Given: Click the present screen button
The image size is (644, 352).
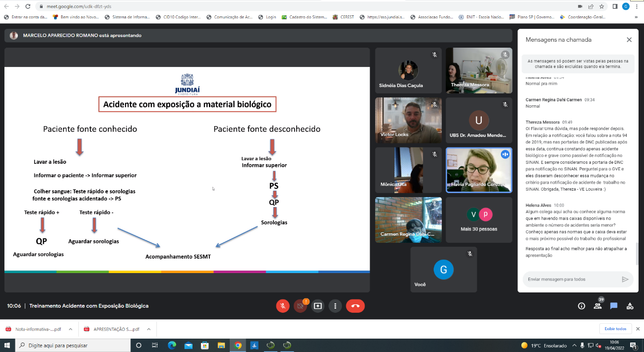Looking at the screenshot, I should pos(318,306).
